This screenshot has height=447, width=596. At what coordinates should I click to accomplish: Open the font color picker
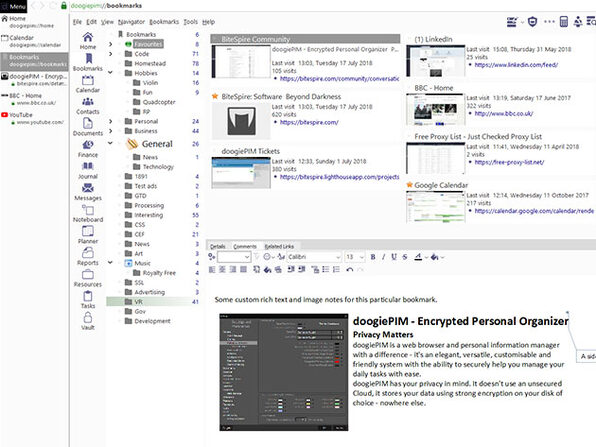point(418,257)
